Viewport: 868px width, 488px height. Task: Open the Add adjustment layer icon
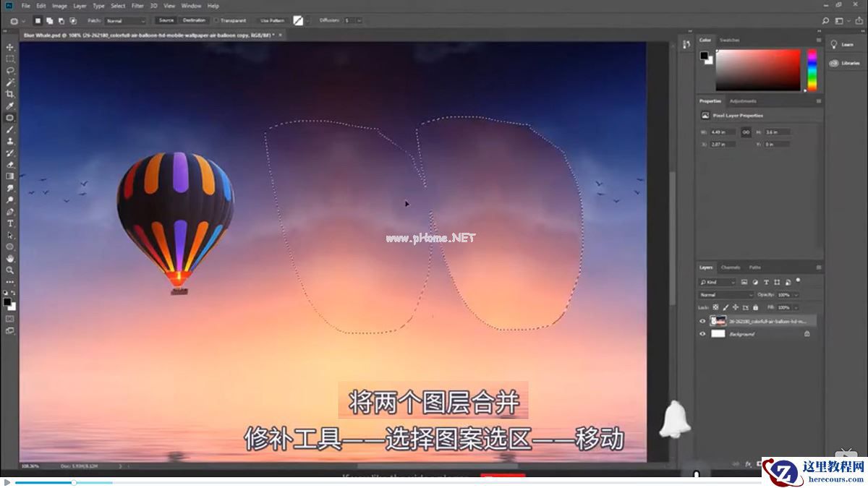[x=768, y=464]
